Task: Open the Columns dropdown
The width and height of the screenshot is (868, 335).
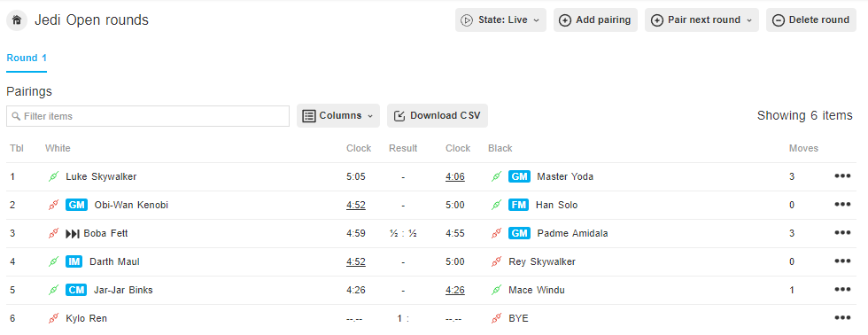Action: [x=338, y=116]
